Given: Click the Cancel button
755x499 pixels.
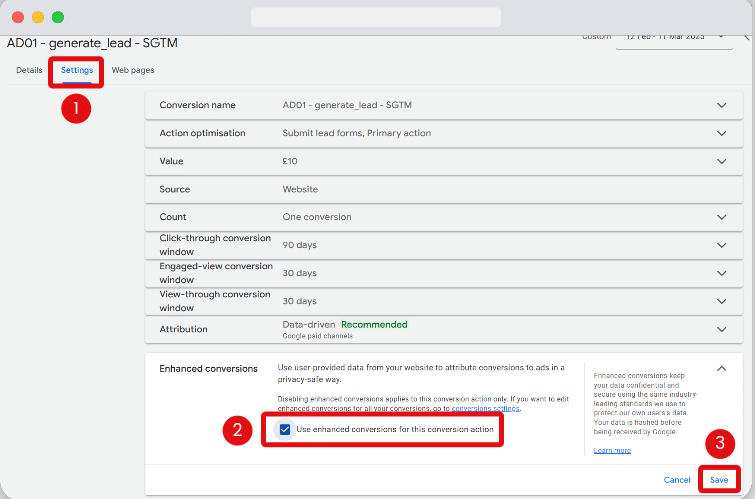Looking at the screenshot, I should tap(677, 480).
